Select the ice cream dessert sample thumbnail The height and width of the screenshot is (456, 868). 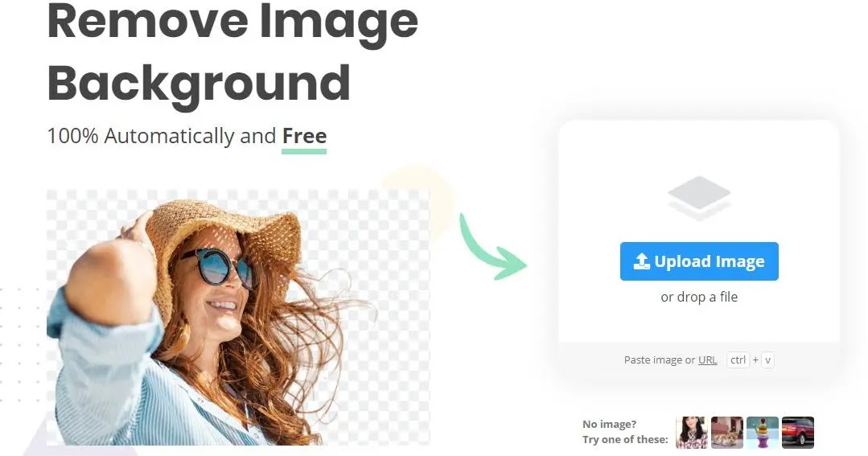point(763,432)
